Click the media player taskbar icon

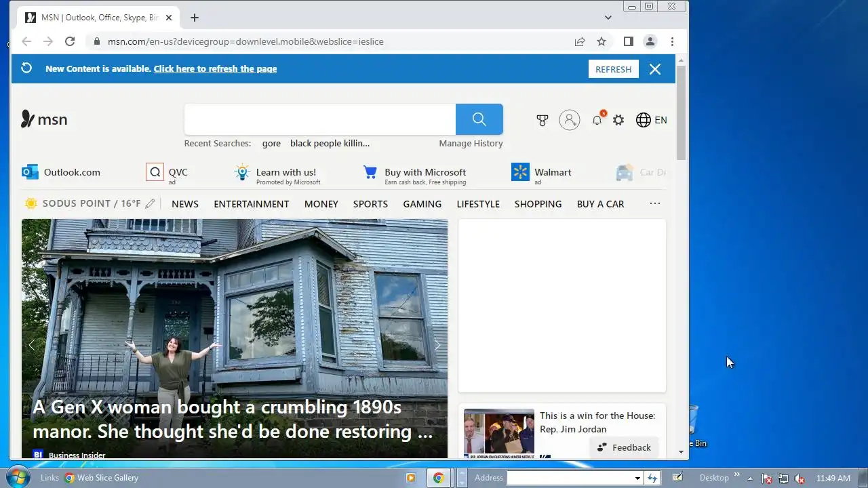point(410,478)
